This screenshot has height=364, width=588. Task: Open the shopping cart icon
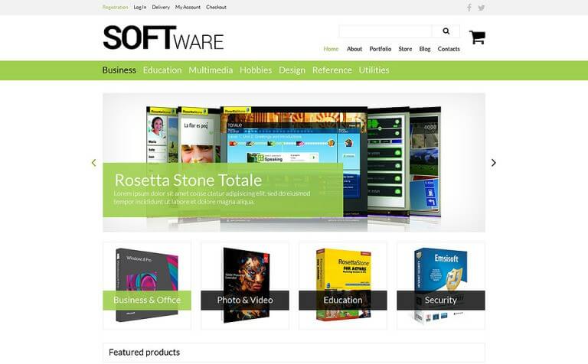pos(478,37)
